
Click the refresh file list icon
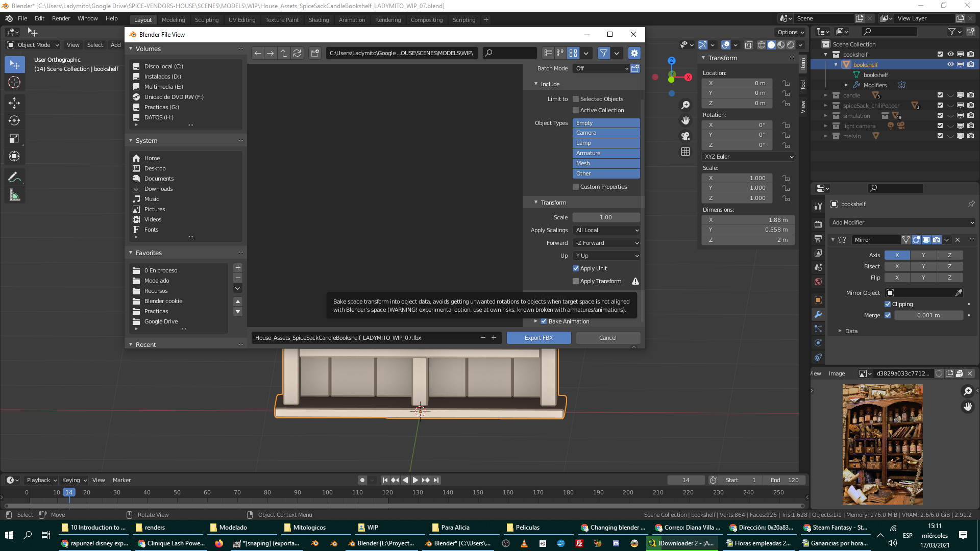(x=297, y=53)
